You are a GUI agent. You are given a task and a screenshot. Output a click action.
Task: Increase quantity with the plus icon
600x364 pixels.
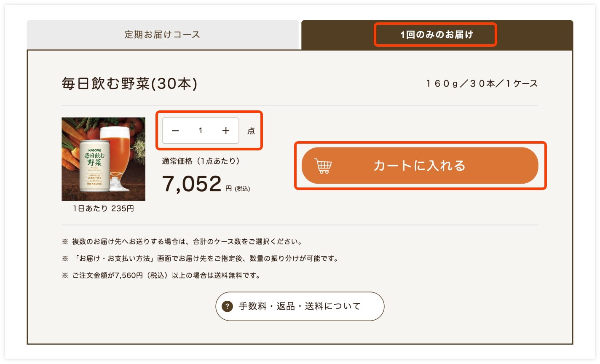click(x=226, y=131)
